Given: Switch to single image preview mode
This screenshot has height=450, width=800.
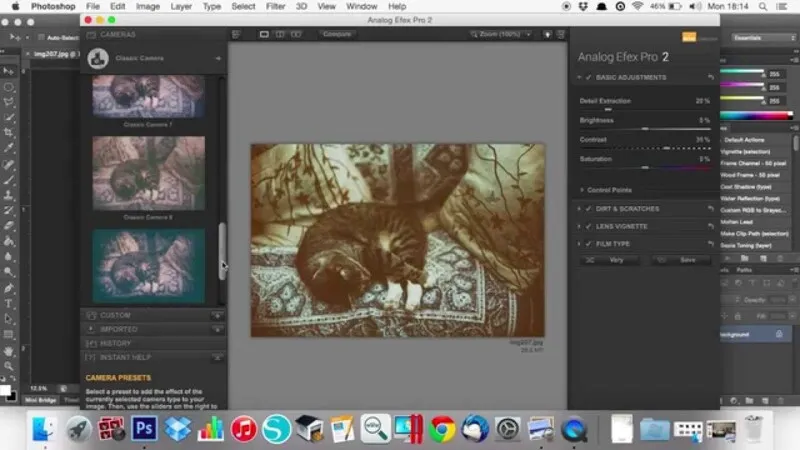Looking at the screenshot, I should (264, 34).
